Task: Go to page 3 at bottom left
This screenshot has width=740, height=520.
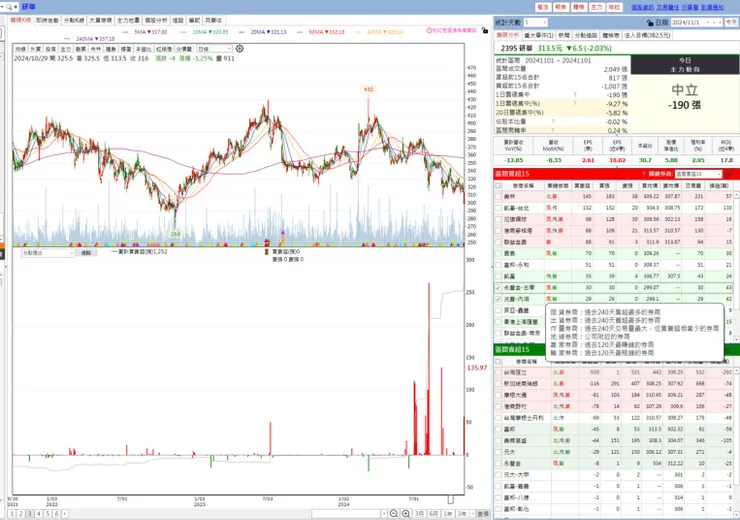Action: (x=30, y=514)
